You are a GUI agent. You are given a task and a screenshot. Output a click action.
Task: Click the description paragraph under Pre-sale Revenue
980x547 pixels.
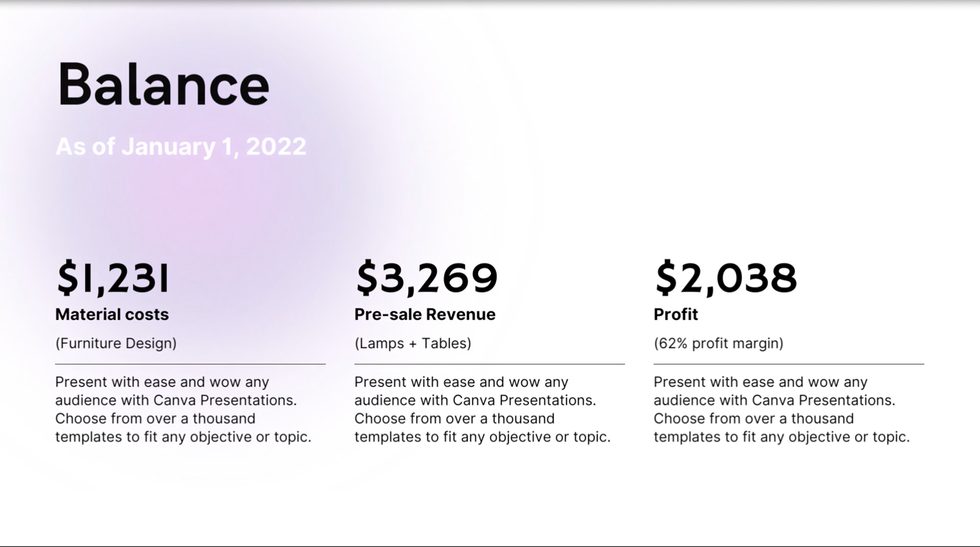click(482, 409)
